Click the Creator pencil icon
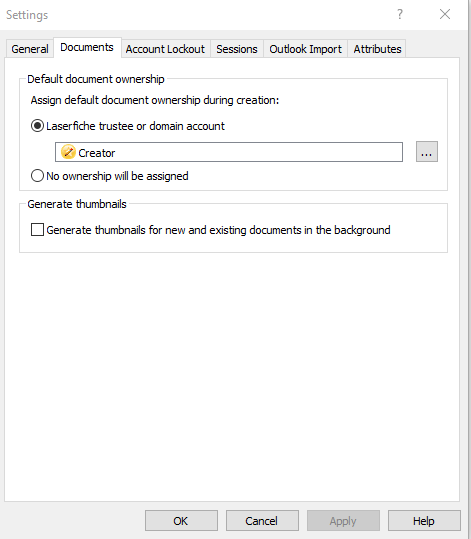Image resolution: width=471 pixels, height=539 pixels. coord(68,152)
